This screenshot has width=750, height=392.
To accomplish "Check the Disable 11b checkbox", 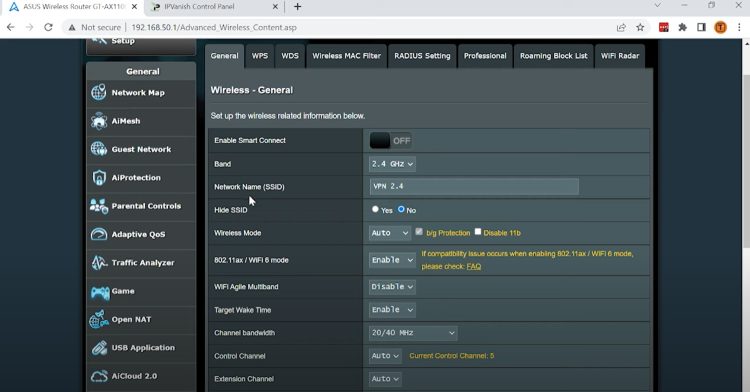I will click(x=477, y=232).
